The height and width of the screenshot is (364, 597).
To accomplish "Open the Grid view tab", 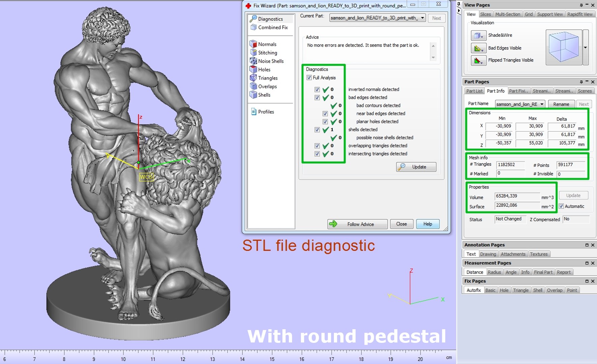I will [529, 14].
